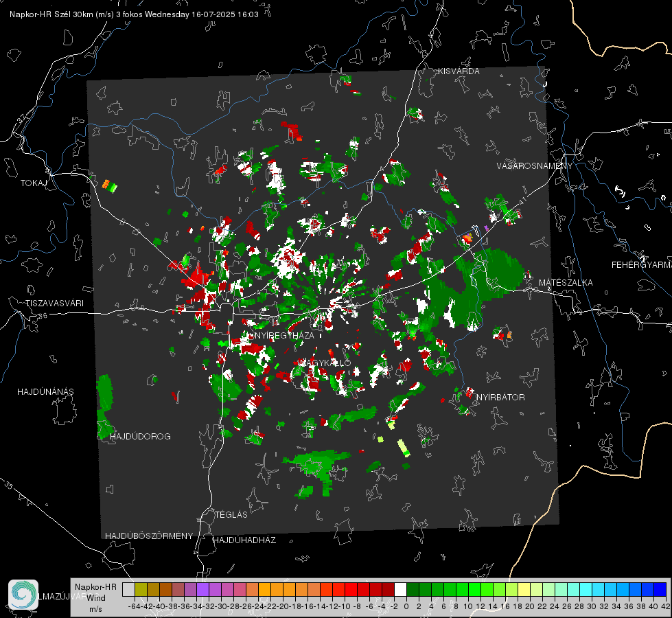Viewport: 672px width, 618px height.
Task: Click the light gray first swatch in the wind legend
Action: (128, 589)
